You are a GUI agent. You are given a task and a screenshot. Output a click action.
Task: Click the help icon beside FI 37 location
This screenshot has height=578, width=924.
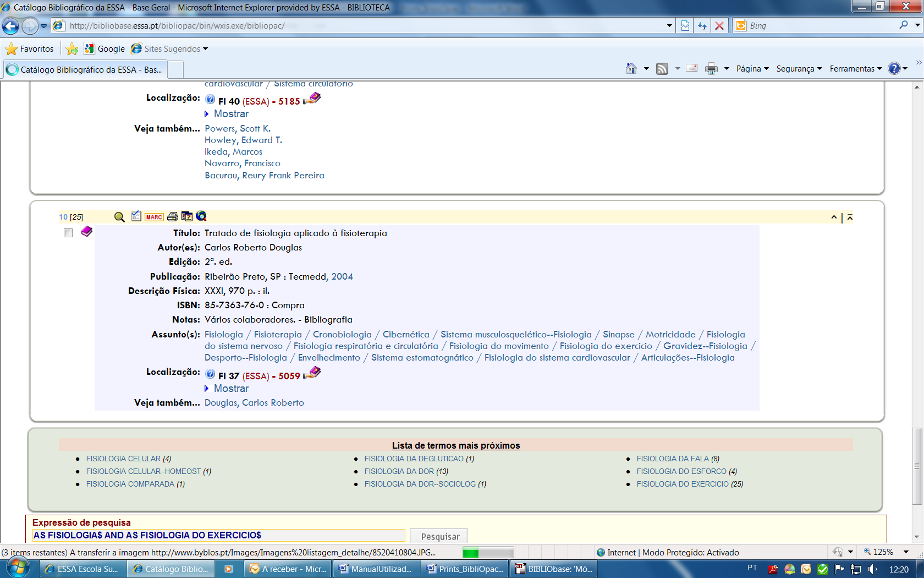(210, 374)
